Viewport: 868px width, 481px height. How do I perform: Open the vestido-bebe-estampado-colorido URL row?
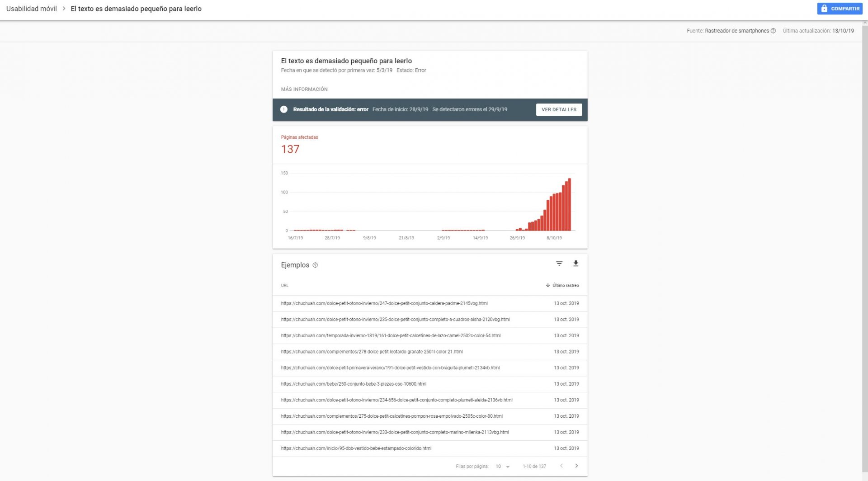pos(430,448)
